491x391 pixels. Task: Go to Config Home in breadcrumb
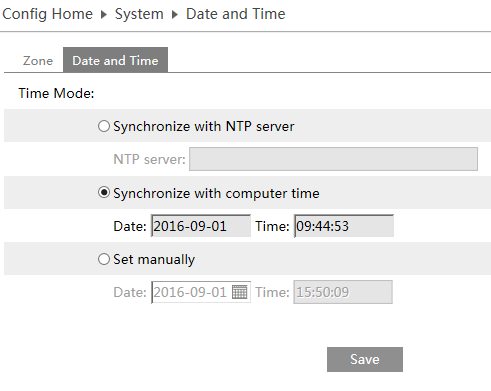coord(47,14)
